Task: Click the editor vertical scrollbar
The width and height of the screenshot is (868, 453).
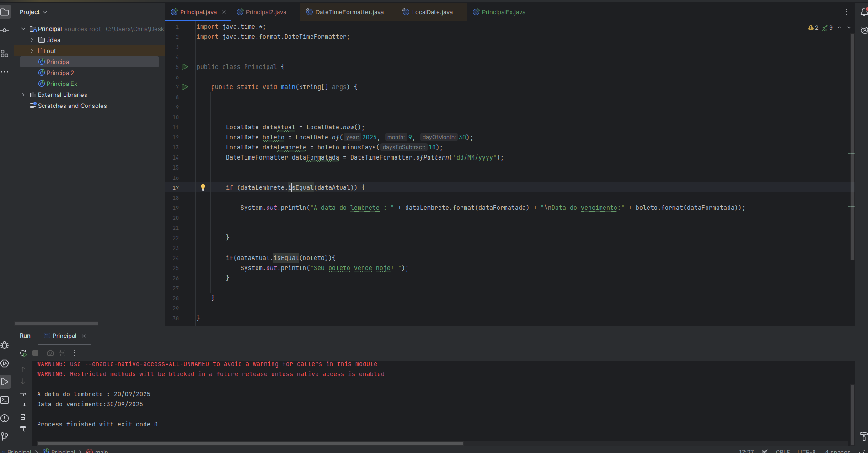Action: pyautogui.click(x=852, y=146)
